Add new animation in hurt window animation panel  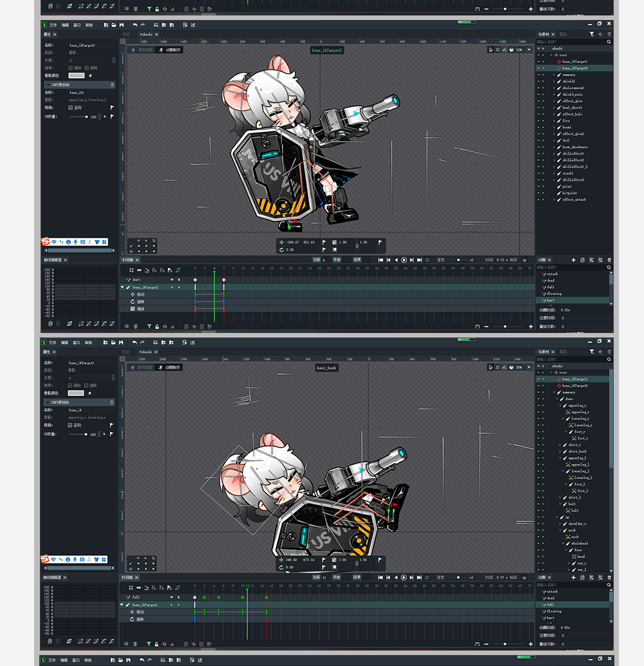pyautogui.click(x=574, y=260)
